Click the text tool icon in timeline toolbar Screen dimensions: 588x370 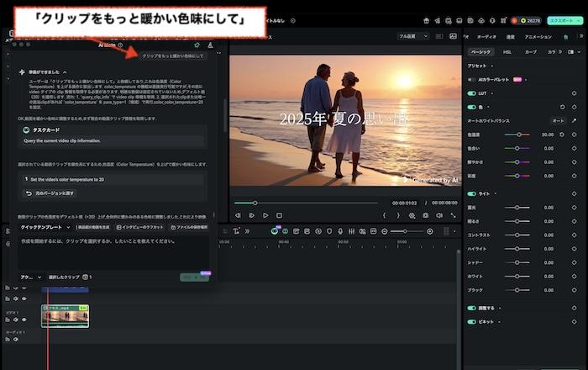pos(236,231)
